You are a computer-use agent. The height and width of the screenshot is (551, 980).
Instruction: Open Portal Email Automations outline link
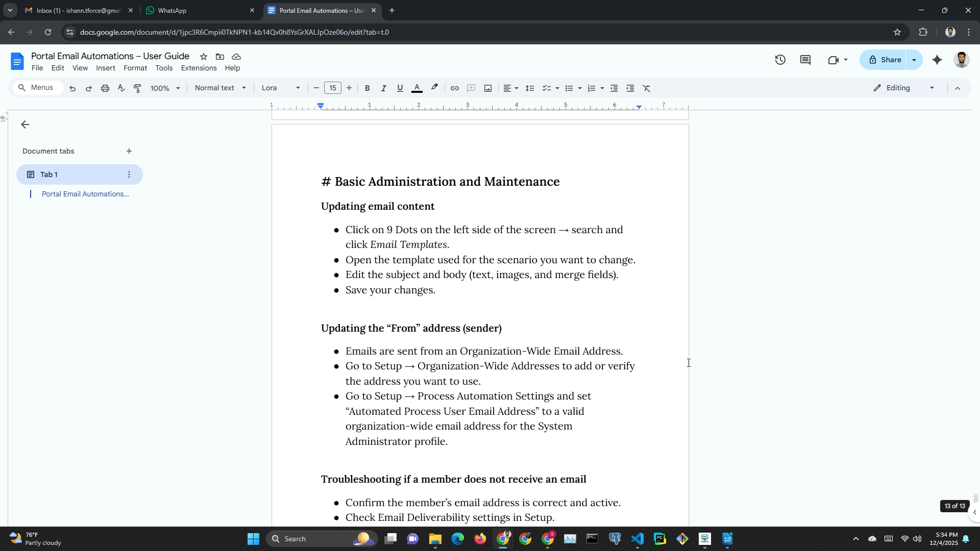tap(85, 194)
